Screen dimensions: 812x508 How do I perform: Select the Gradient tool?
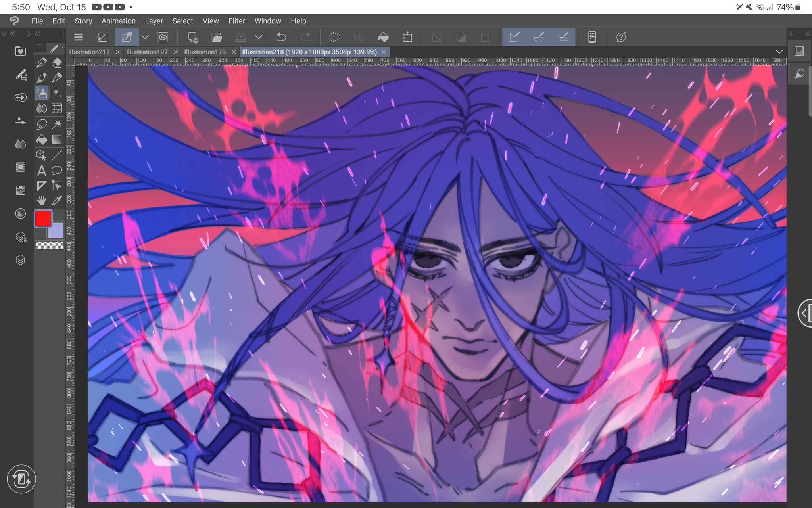pyautogui.click(x=57, y=140)
